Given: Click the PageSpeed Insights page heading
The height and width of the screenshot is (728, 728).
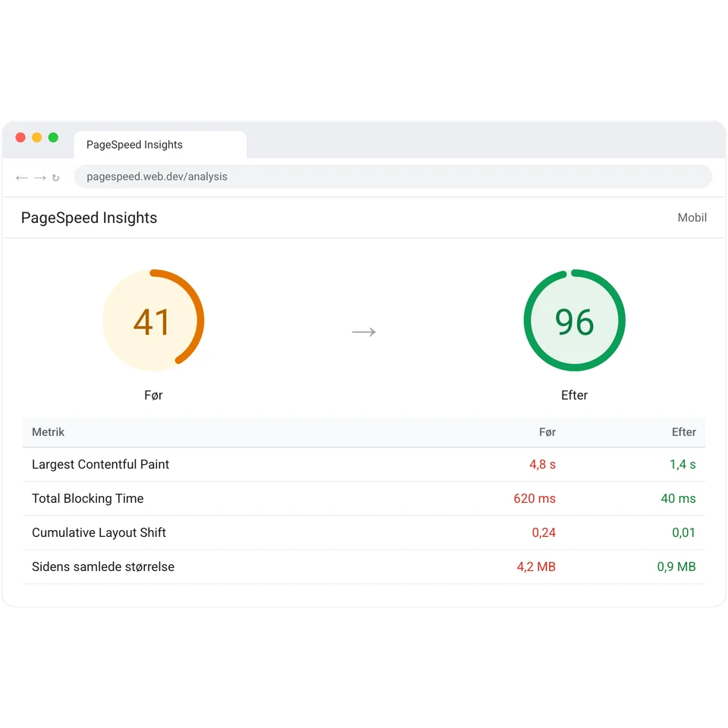Looking at the screenshot, I should coord(89,218).
